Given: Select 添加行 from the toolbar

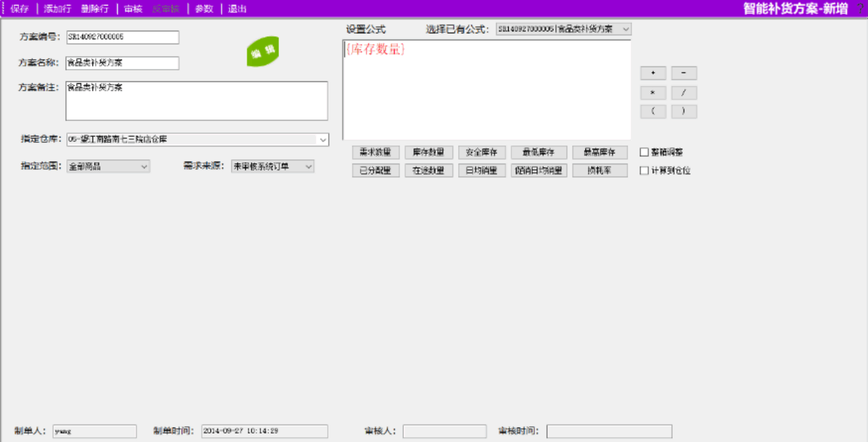Looking at the screenshot, I should click(57, 9).
